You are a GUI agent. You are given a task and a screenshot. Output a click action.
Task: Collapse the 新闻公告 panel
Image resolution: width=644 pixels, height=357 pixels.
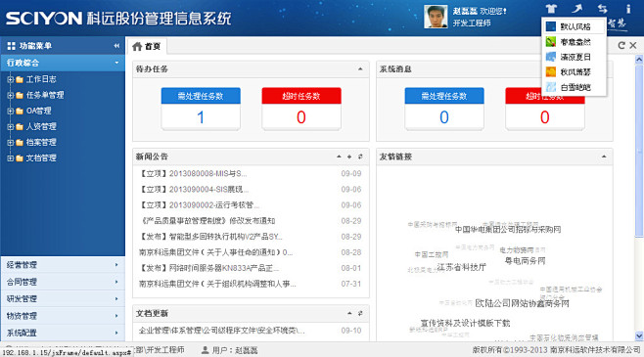pos(339,156)
